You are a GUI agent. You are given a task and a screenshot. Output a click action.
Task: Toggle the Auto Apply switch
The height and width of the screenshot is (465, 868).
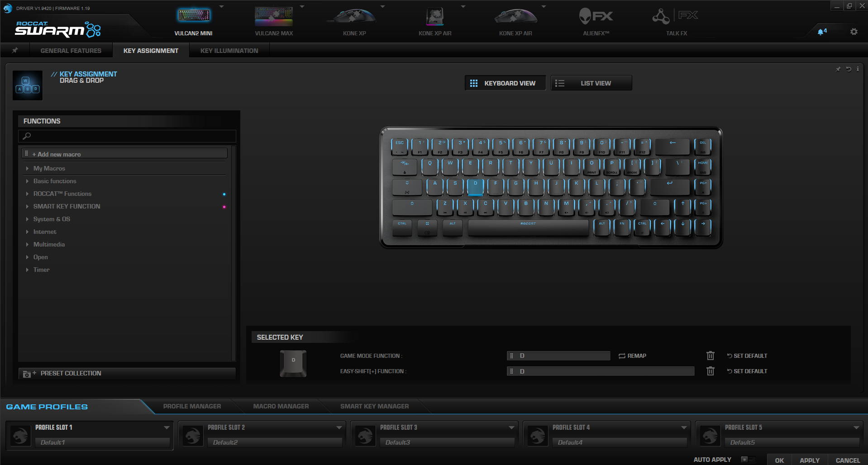coord(748,460)
